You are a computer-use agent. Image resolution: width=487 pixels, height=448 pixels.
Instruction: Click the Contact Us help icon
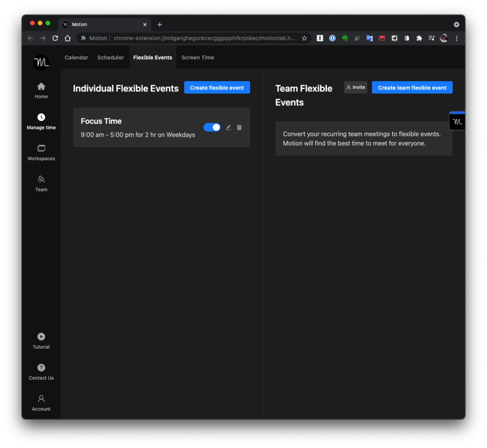tap(41, 368)
